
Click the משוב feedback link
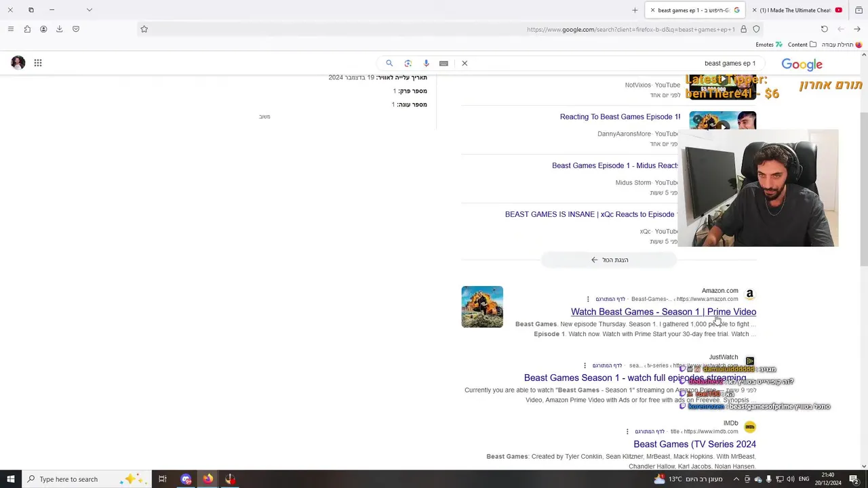pos(264,117)
